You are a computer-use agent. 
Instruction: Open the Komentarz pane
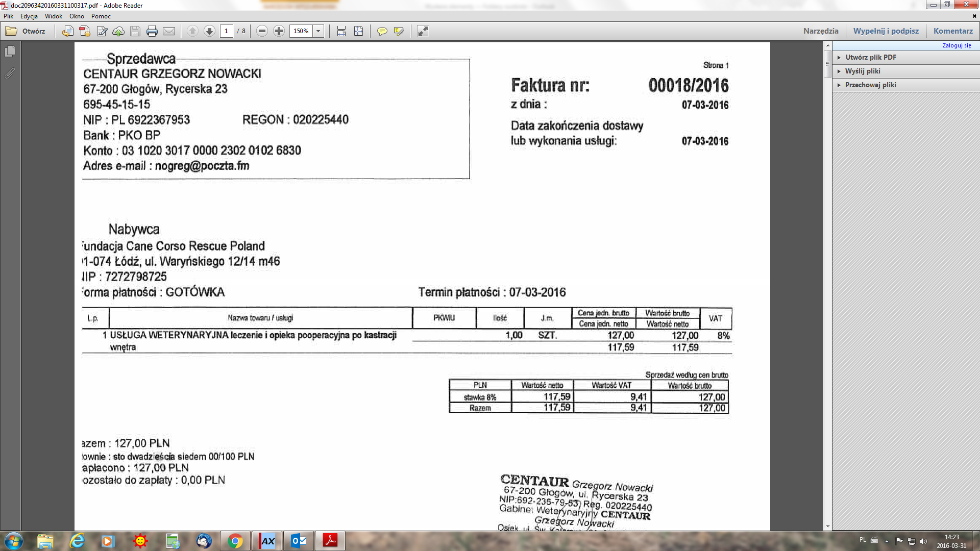953,31
